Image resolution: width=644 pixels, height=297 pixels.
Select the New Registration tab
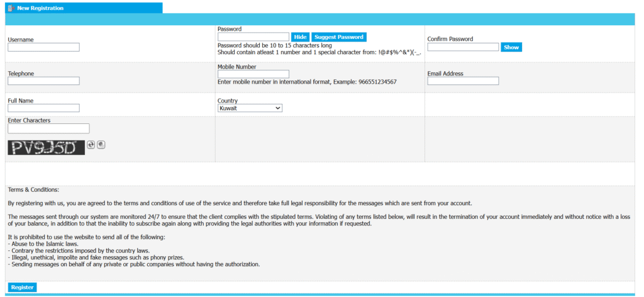pyautogui.click(x=40, y=8)
